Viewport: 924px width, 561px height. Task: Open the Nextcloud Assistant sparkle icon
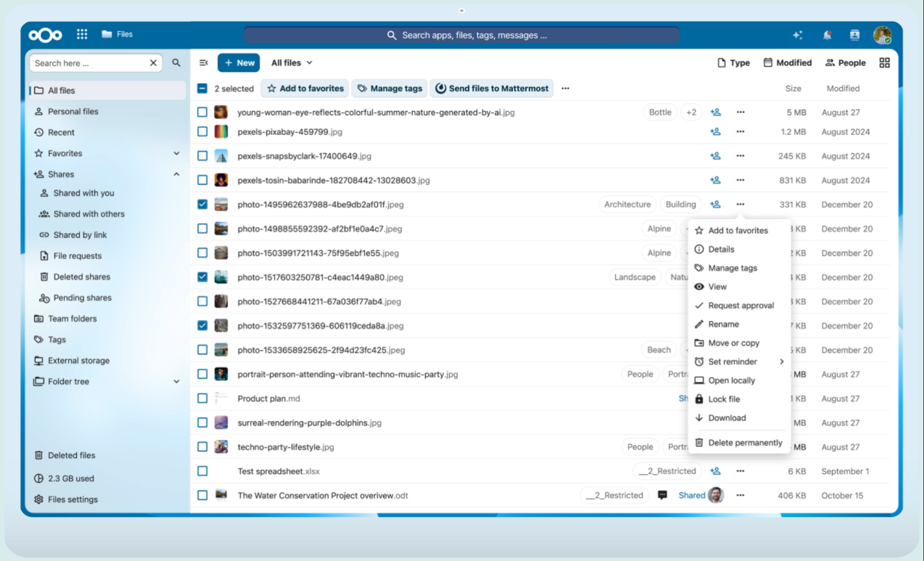[x=798, y=35]
